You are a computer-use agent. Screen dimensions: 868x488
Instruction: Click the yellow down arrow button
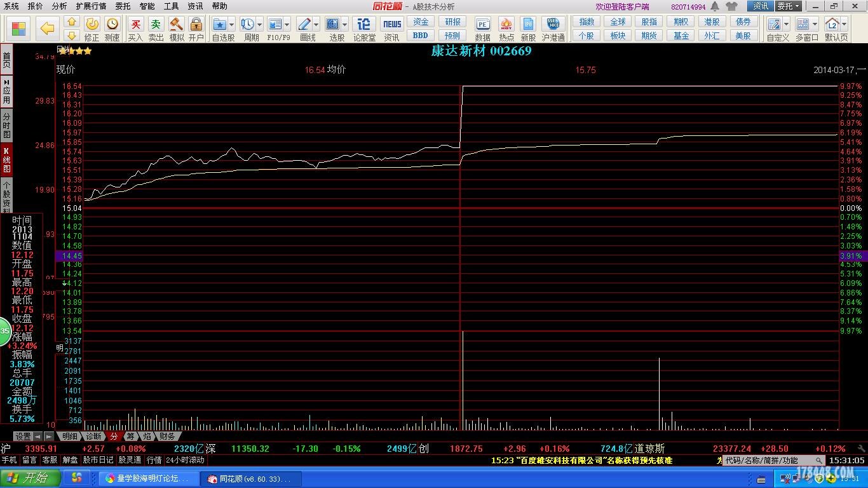click(x=72, y=36)
